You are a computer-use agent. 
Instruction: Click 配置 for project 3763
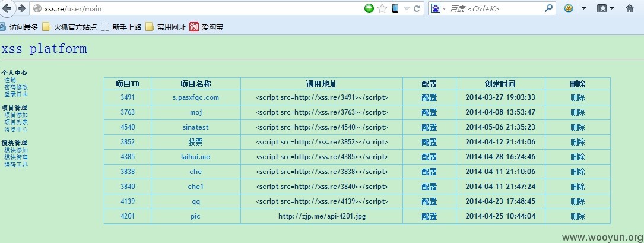click(x=429, y=112)
